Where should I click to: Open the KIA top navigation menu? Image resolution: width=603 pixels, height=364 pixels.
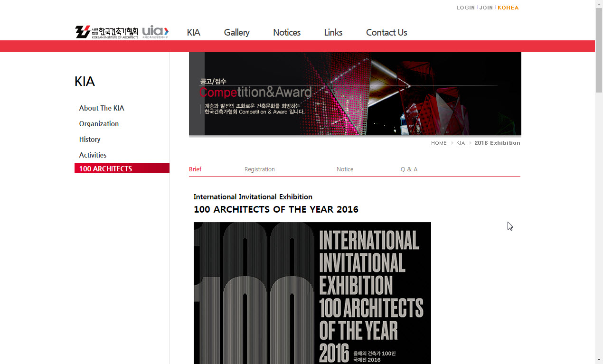pyautogui.click(x=193, y=32)
